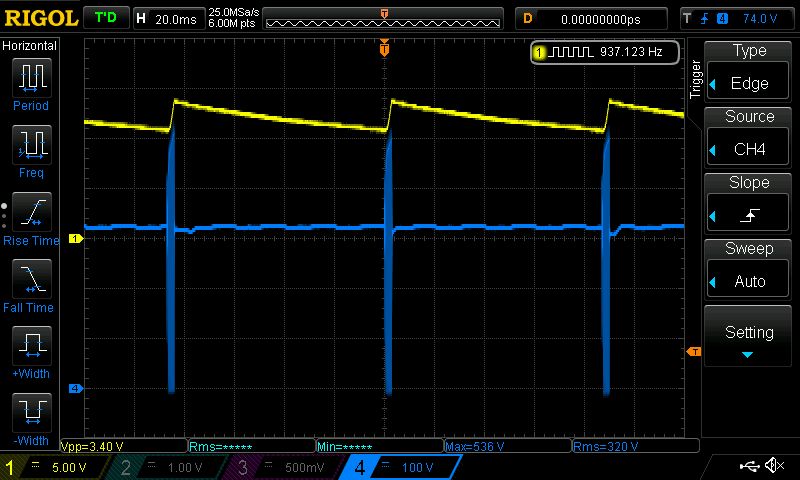Screen dimensions: 800x480
Task: Click the yellow channel 1 ground marker
Action: 76,238
